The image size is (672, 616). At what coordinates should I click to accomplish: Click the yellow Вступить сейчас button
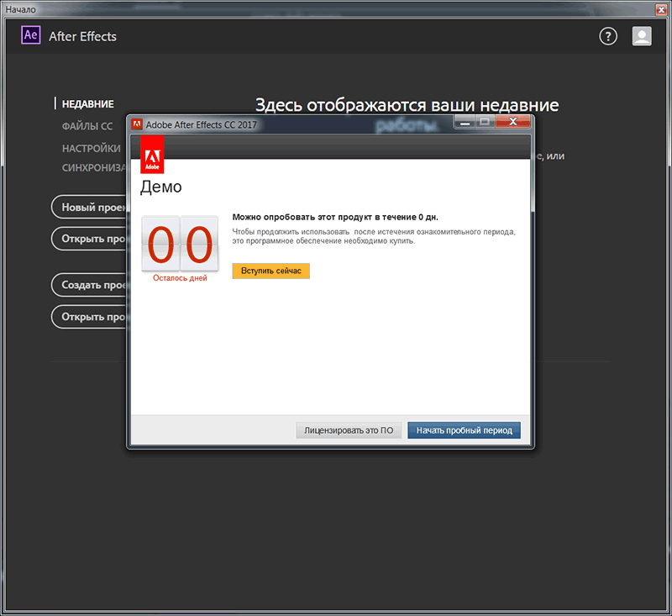270,271
